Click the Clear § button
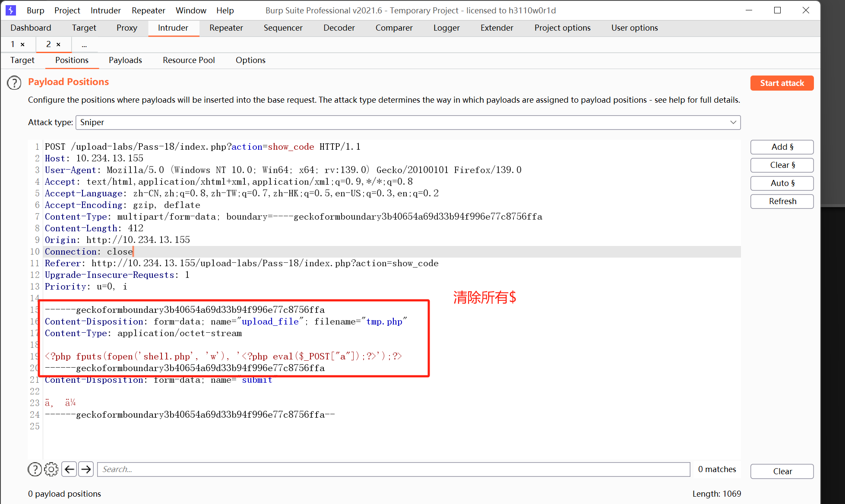The image size is (845, 504). pyautogui.click(x=782, y=165)
